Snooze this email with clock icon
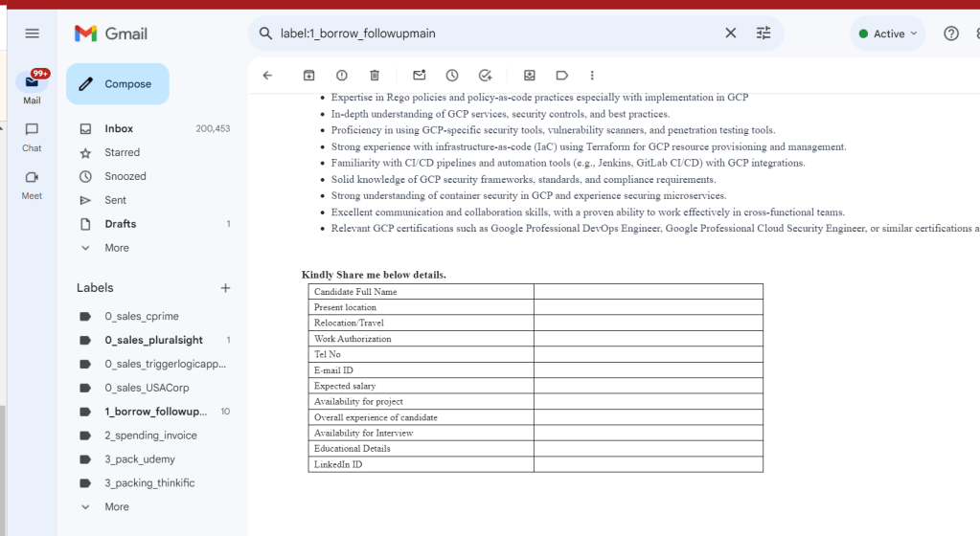This screenshot has width=980, height=536. point(452,76)
